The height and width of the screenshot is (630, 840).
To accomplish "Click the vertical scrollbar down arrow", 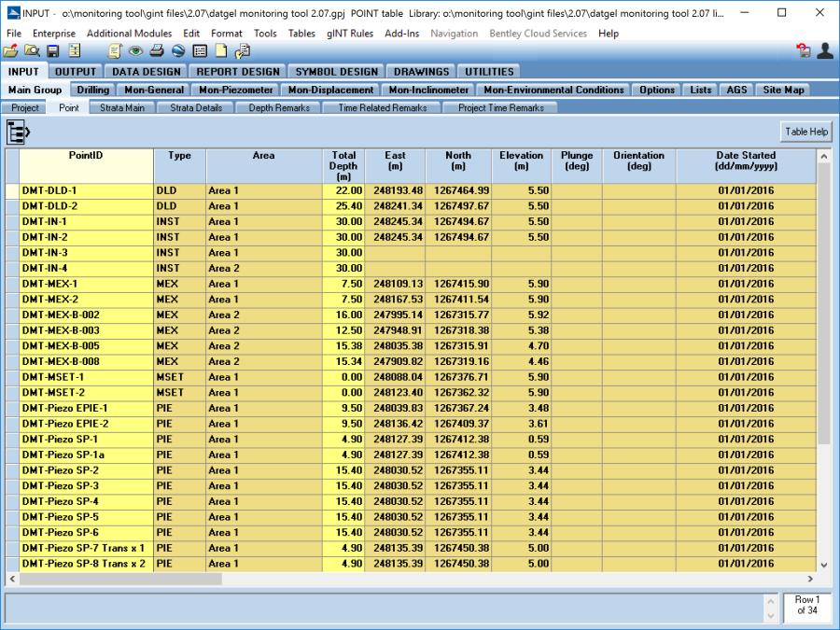I will click(823, 565).
